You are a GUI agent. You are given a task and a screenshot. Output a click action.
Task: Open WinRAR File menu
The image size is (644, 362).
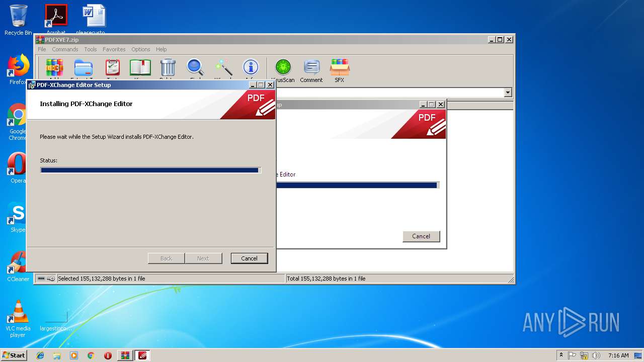tap(42, 49)
